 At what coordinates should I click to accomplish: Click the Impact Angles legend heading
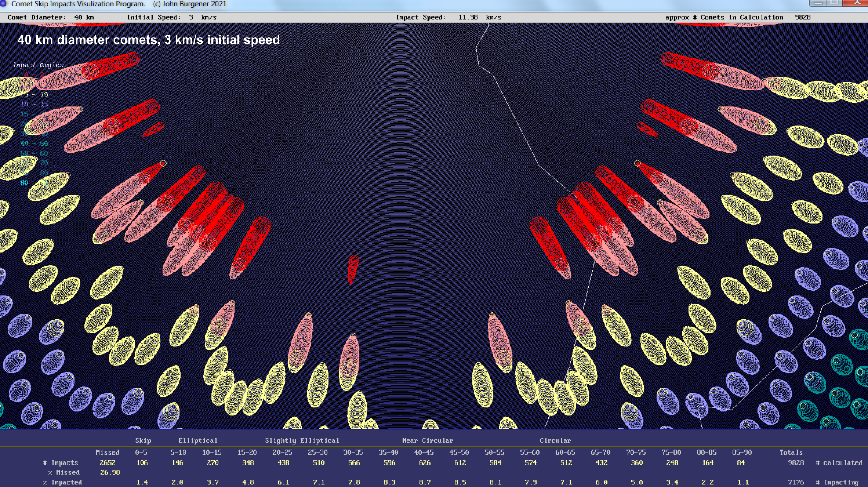[38, 65]
